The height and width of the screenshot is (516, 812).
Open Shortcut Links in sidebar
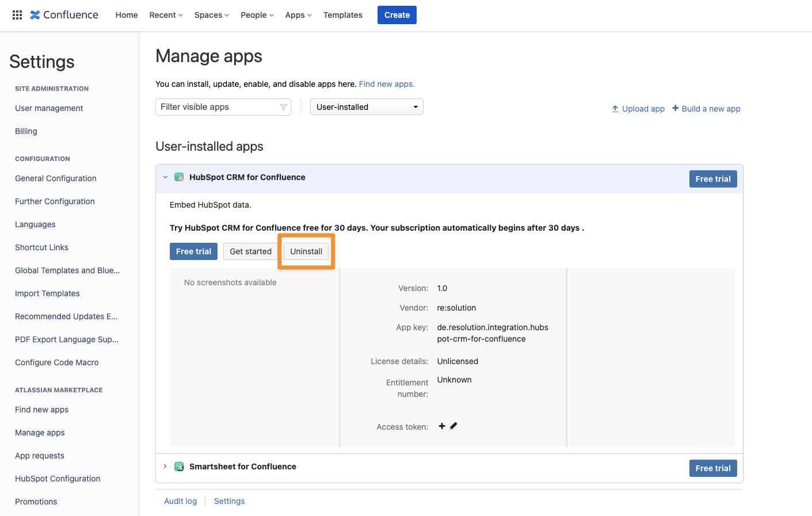coord(41,247)
